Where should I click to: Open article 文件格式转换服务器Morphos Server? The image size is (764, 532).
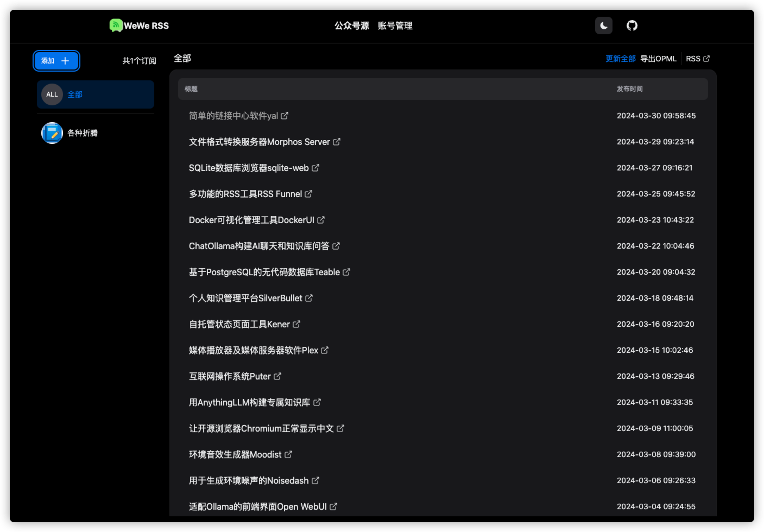coord(260,142)
